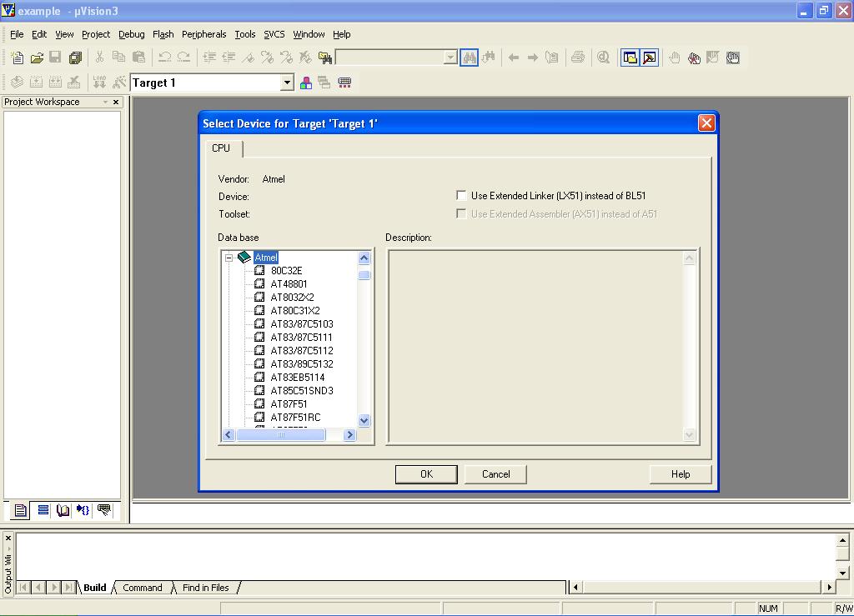Select AT85C51SND3 device in the list
The width and height of the screenshot is (854, 616).
coord(302,391)
